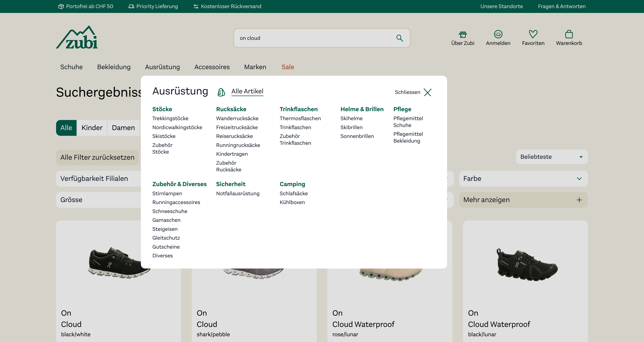Click the Anmelden smiley icon
The width and height of the screenshot is (644, 342).
498,34
